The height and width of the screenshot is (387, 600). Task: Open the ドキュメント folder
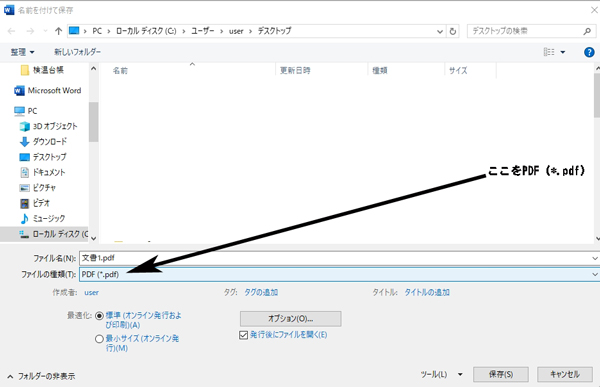point(42,172)
